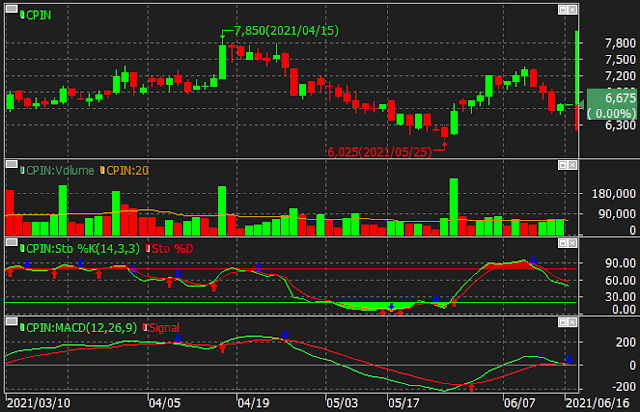The width and height of the screenshot is (640, 412).
Task: Minimize the MACD pane
Action: (562, 322)
